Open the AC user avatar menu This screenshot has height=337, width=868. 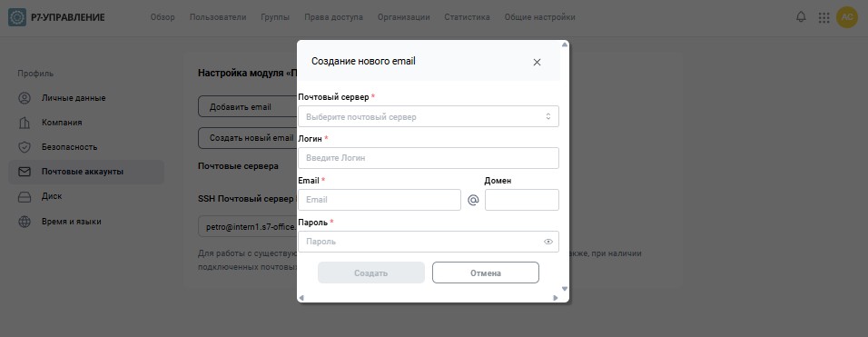(847, 17)
